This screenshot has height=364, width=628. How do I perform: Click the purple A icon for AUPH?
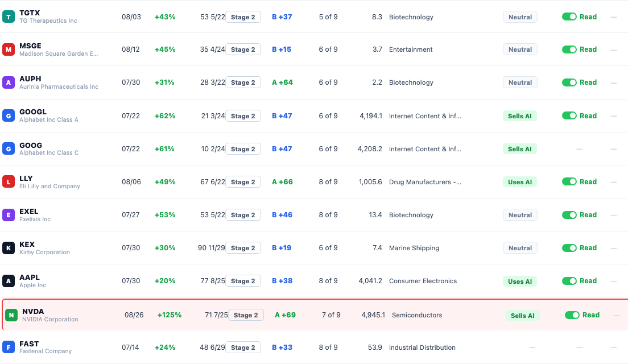point(9,82)
